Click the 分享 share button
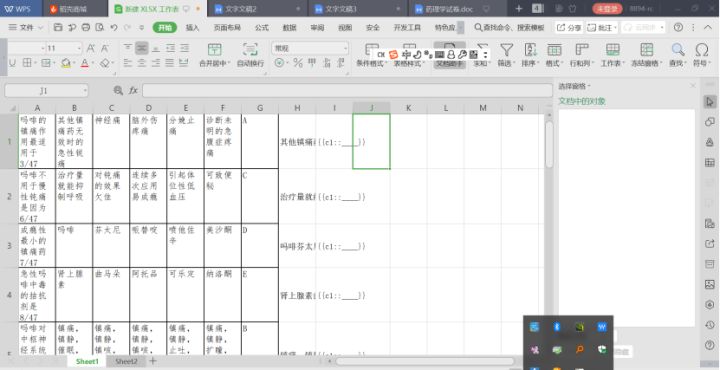The image size is (720, 370). pos(569,28)
